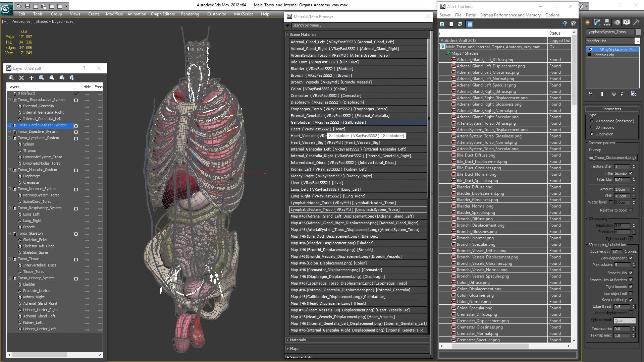Toggle Use object mtl checkbox
The width and height of the screenshot is (644, 362).
pyautogui.click(x=631, y=294)
